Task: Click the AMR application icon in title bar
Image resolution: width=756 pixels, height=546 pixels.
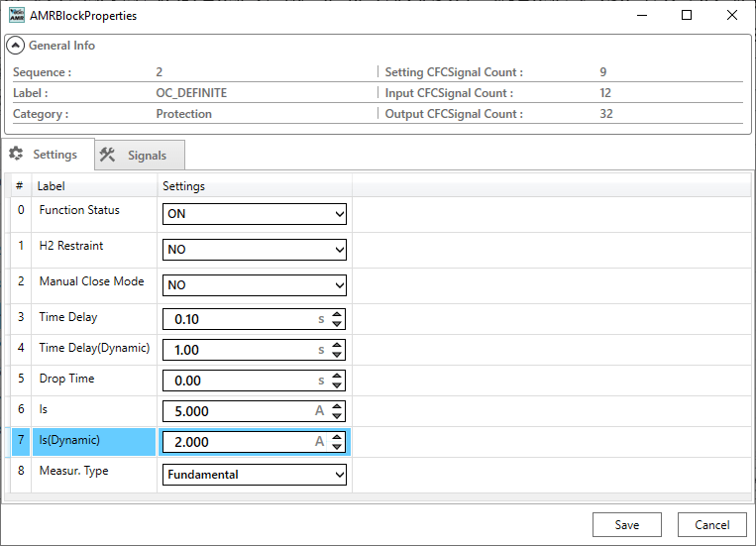Action: [16, 16]
